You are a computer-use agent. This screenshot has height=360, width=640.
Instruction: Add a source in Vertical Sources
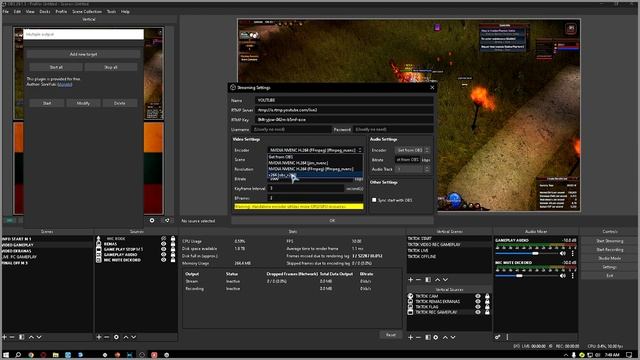click(x=411, y=338)
